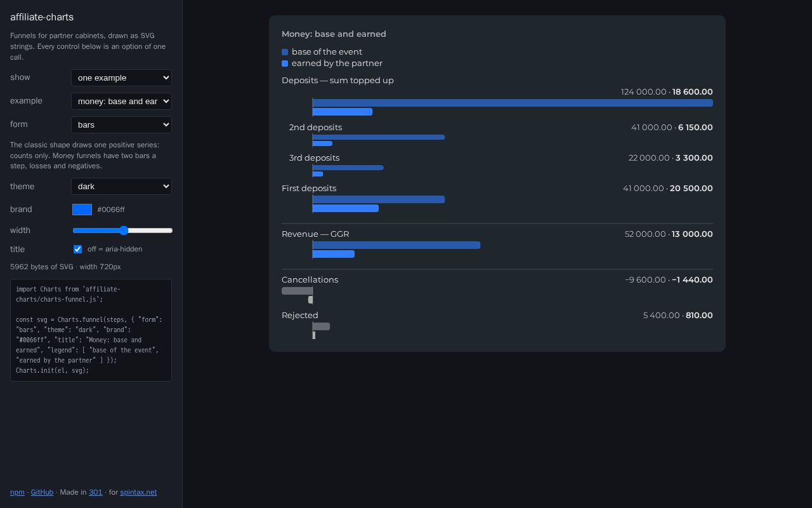
Task: Open the GitHub link
Action: point(42,492)
